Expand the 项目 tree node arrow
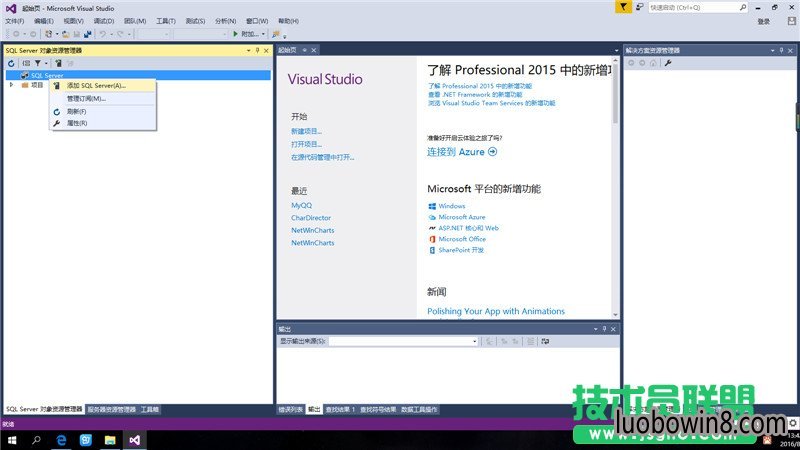The height and width of the screenshot is (450, 800). 11,85
